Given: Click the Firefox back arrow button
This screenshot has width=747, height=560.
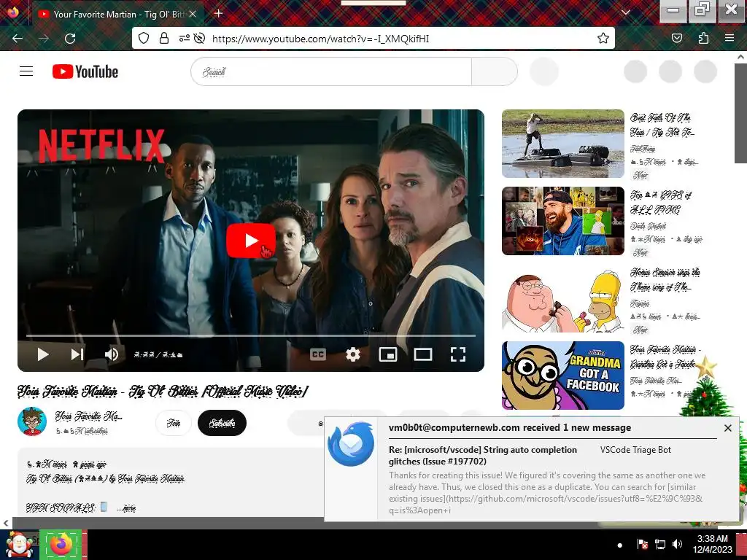Looking at the screenshot, I should tap(18, 39).
